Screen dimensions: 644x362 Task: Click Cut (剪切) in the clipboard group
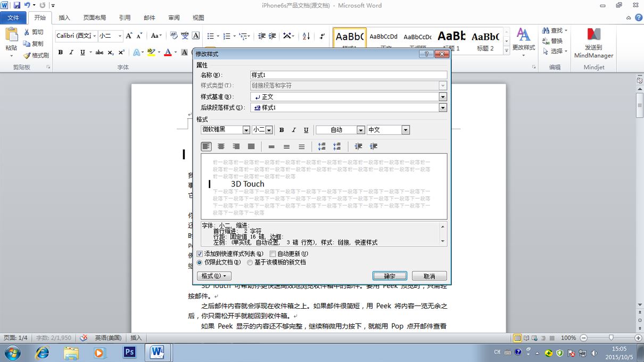[x=34, y=32]
